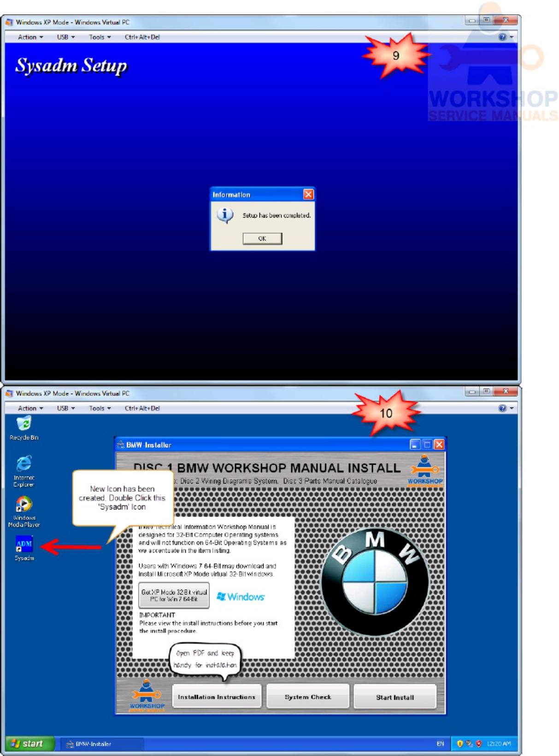Open the Tools menu in the upper Virtual PC window
559x756 pixels.
[x=100, y=37]
